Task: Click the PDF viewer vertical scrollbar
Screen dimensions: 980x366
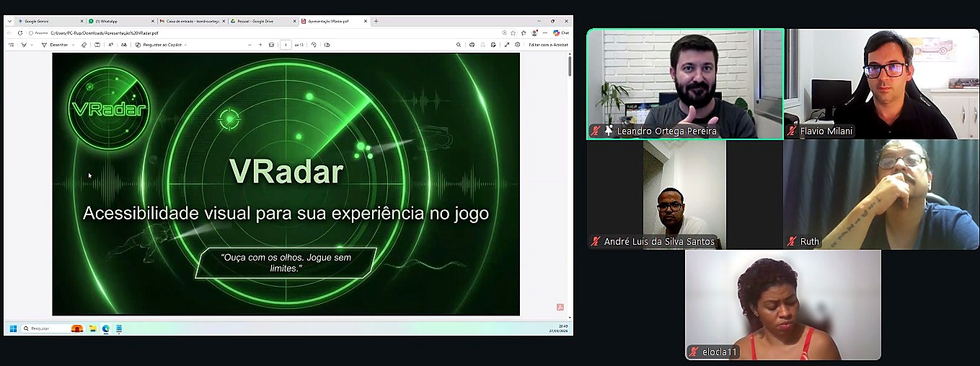Action: tap(570, 65)
